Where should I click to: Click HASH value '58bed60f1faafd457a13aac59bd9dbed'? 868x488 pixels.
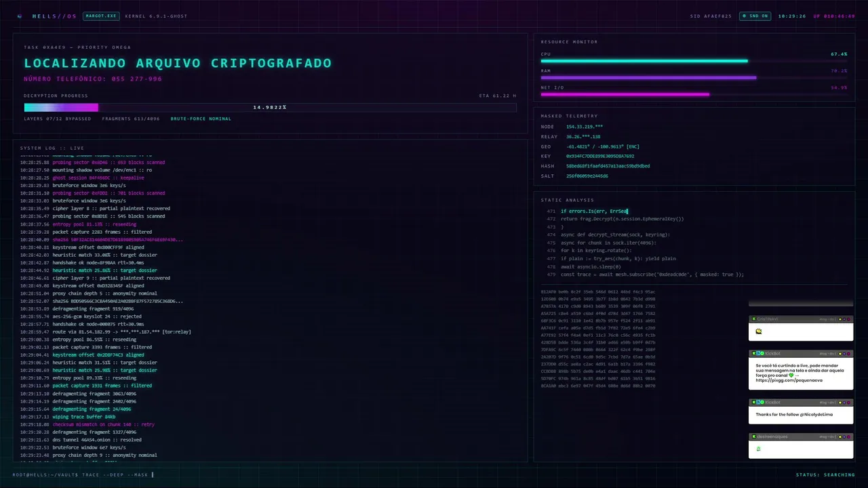608,166
